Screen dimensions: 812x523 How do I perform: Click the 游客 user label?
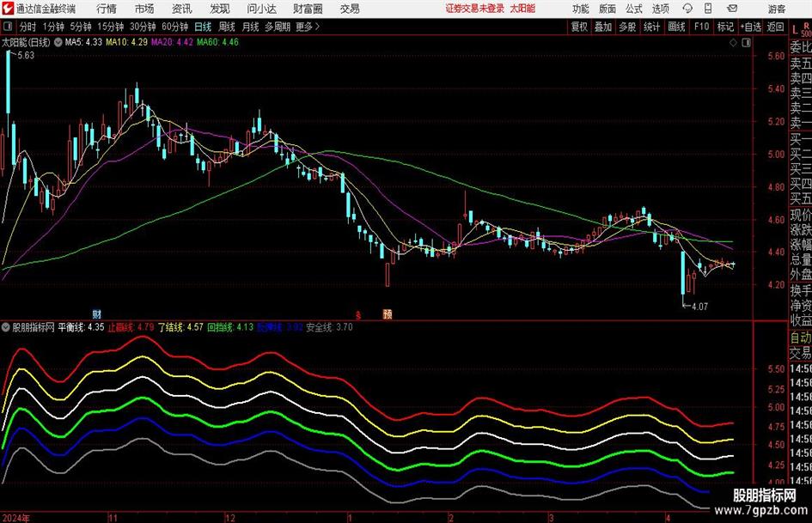click(776, 9)
